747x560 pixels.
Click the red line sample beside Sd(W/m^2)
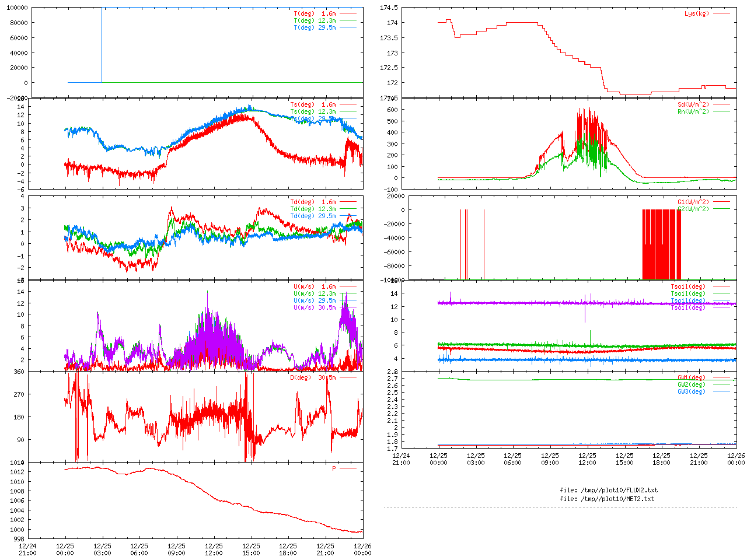[721, 104]
